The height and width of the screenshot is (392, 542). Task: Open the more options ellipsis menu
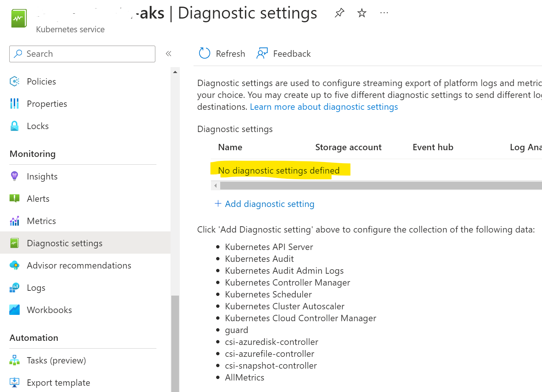pyautogui.click(x=384, y=13)
